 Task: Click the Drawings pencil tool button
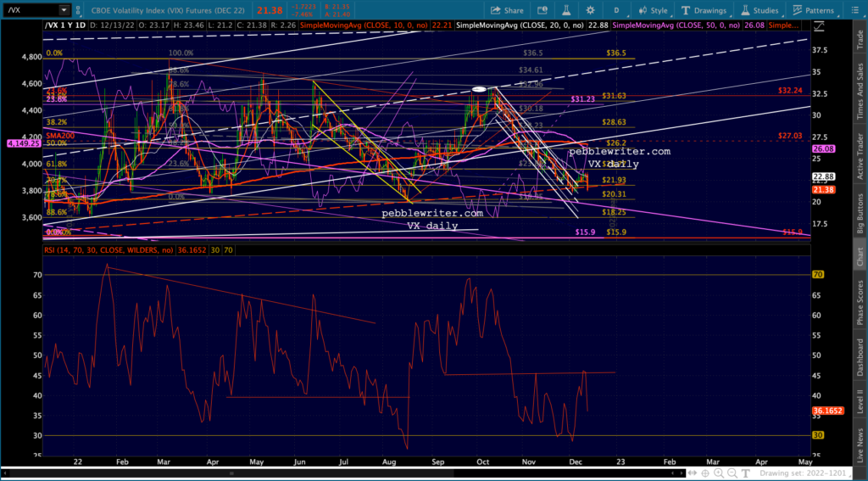click(703, 10)
